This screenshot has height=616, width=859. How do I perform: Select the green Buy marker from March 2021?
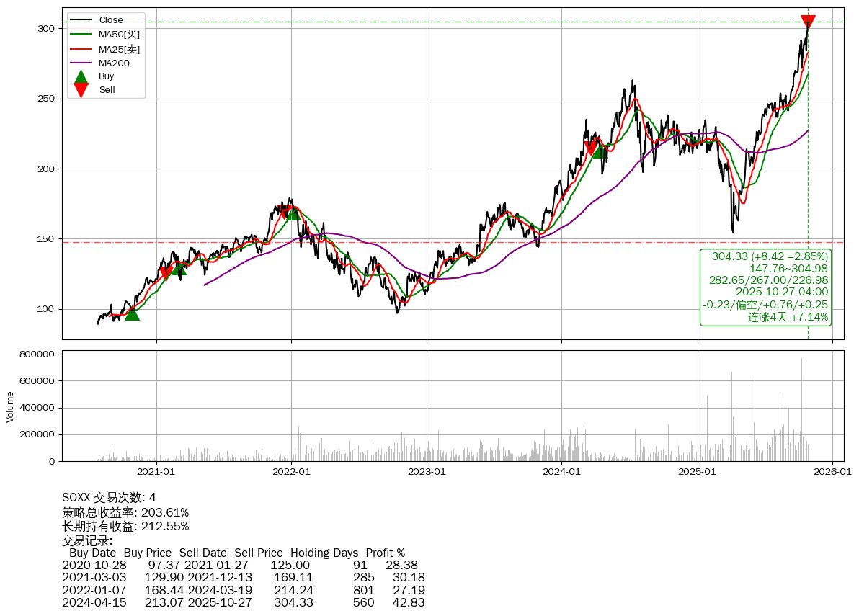[x=179, y=269]
